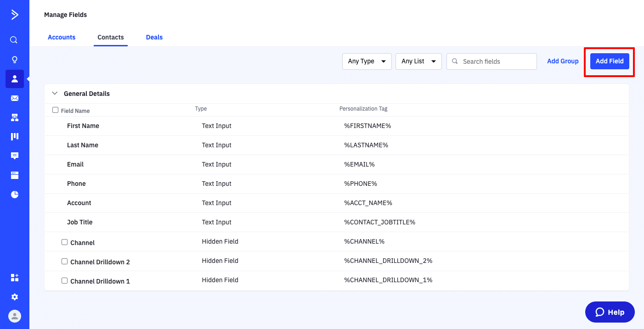Click the Add Field button

pos(610,61)
